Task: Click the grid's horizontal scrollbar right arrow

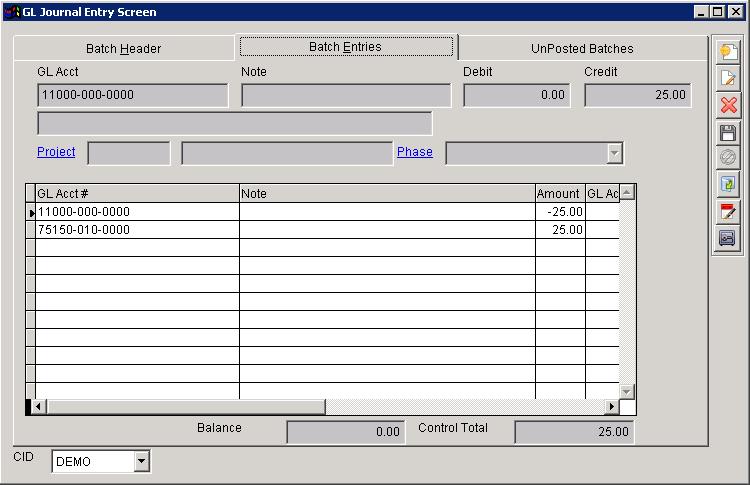Action: pos(612,407)
